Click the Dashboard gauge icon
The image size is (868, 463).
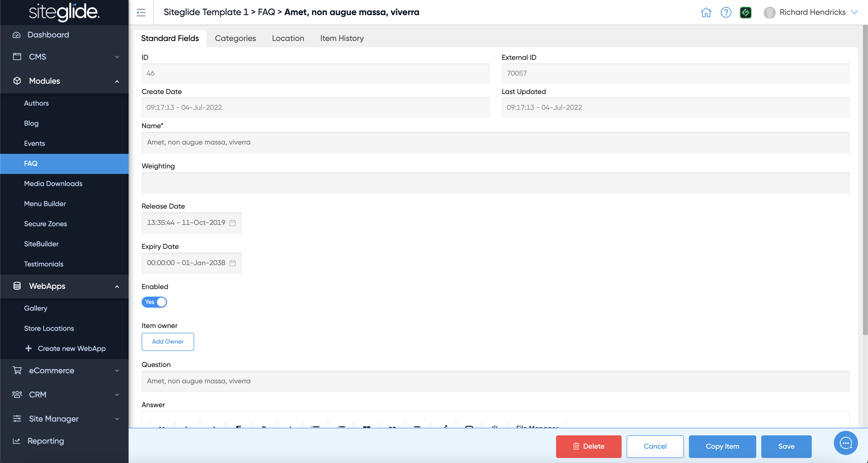(17, 35)
